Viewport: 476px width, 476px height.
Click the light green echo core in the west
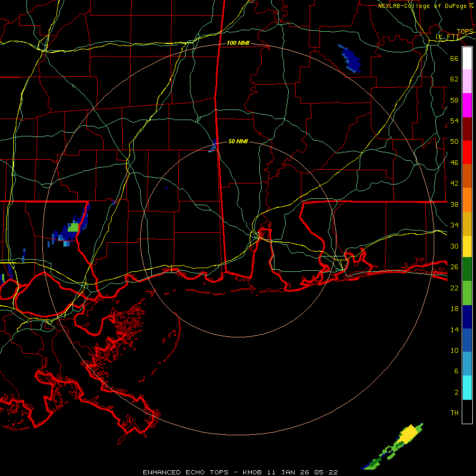click(x=73, y=227)
